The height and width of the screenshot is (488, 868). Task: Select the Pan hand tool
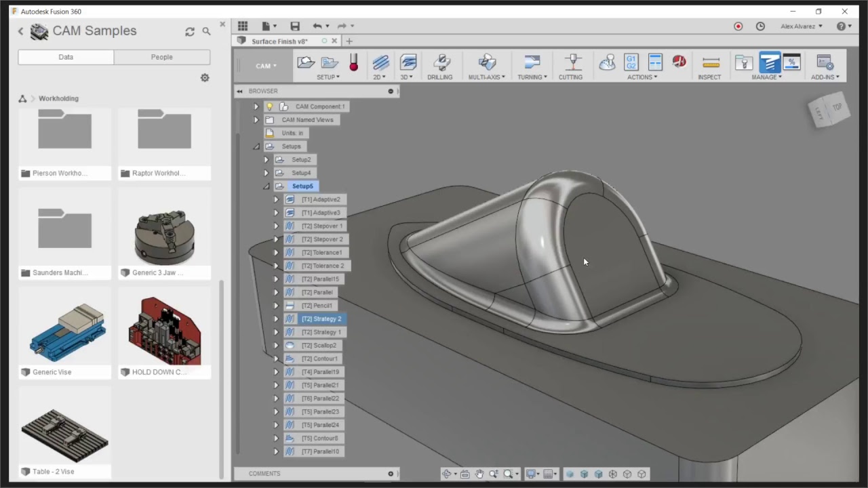click(479, 474)
